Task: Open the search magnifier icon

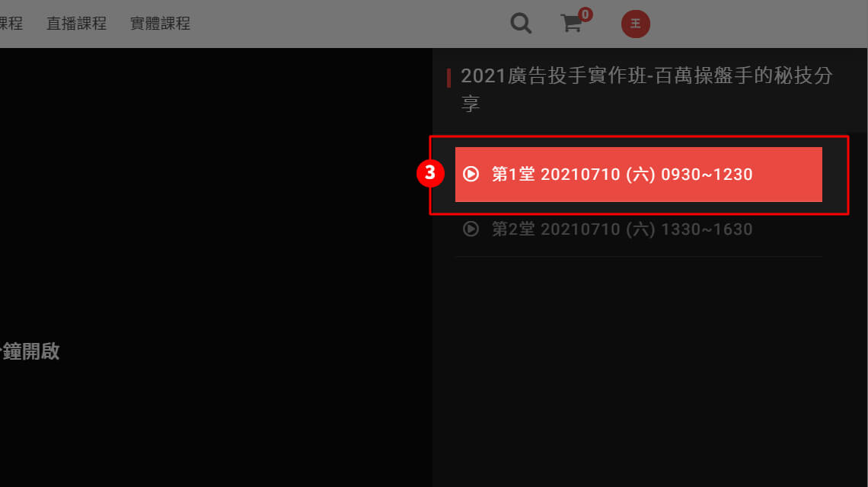Action: tap(521, 24)
